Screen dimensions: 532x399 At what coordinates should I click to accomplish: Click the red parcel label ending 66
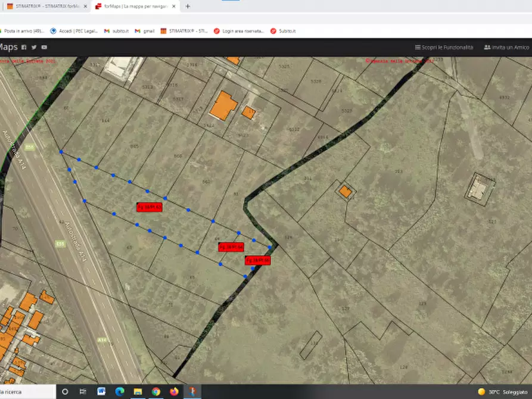pyautogui.click(x=258, y=260)
